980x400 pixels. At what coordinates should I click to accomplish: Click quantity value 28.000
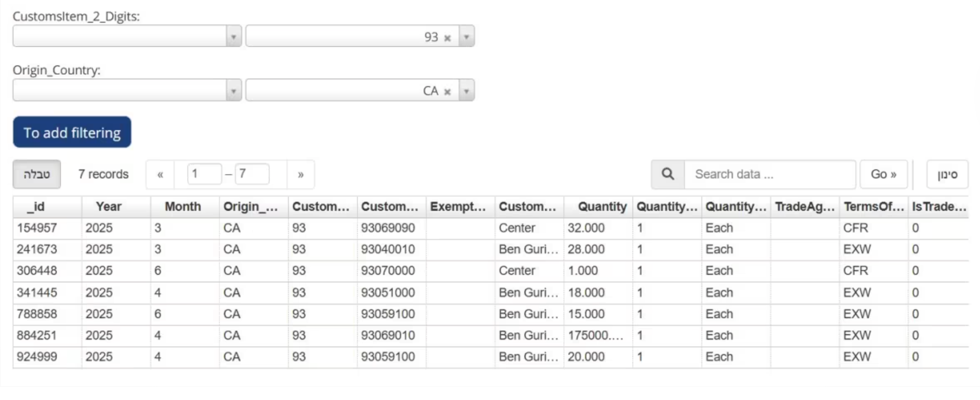pyautogui.click(x=586, y=249)
